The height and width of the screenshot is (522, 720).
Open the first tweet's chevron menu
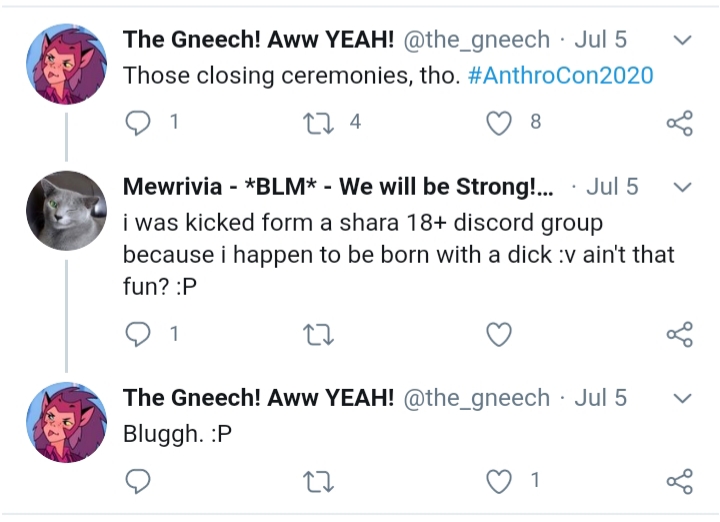[682, 40]
